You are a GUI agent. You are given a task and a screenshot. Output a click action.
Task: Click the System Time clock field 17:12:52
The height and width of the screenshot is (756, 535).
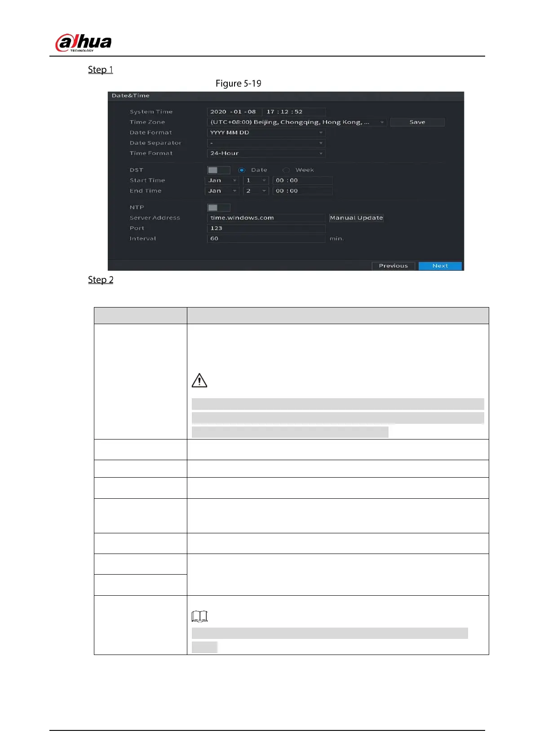pos(294,112)
